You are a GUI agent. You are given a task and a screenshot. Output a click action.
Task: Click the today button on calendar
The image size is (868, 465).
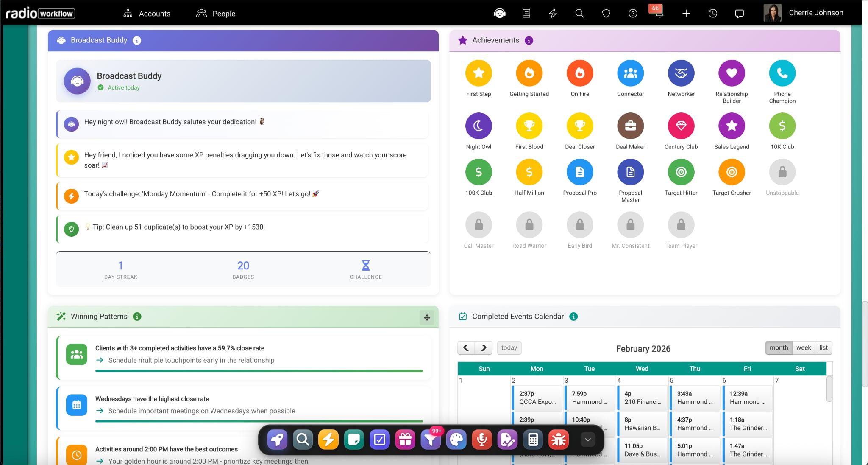pyautogui.click(x=509, y=348)
